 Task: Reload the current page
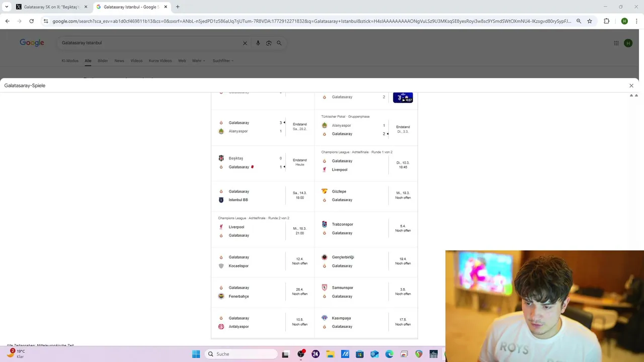[x=31, y=21]
